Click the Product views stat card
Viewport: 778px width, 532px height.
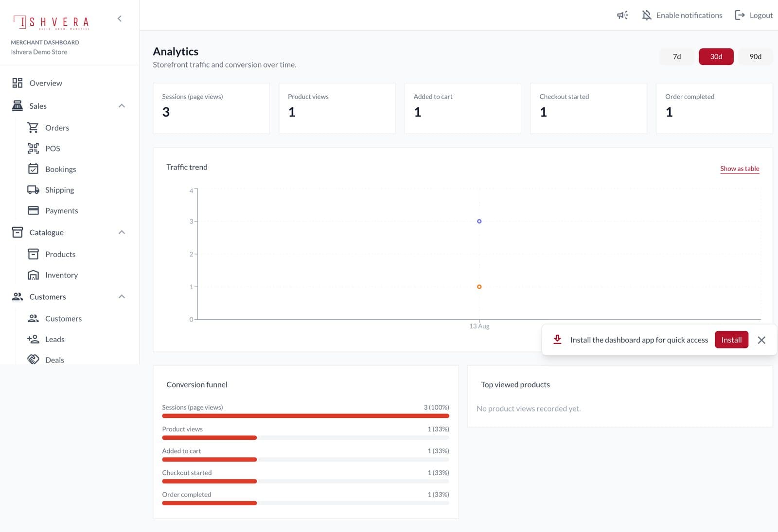337,108
